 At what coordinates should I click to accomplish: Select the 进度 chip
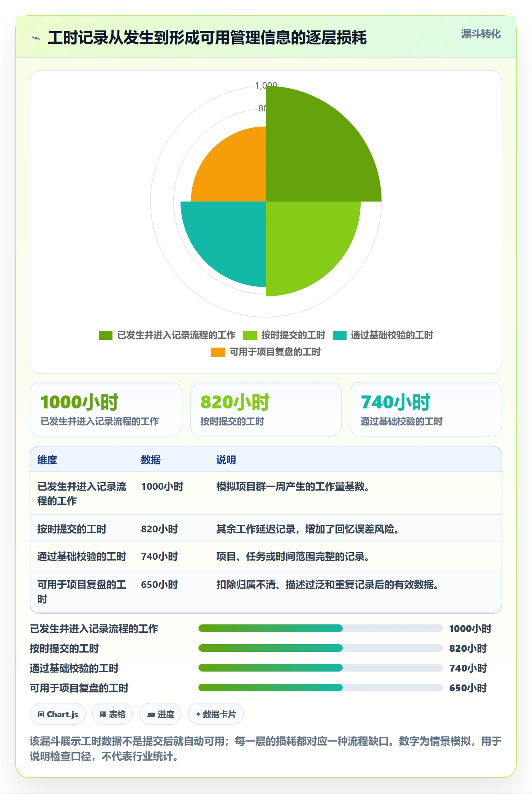pyautogui.click(x=160, y=714)
